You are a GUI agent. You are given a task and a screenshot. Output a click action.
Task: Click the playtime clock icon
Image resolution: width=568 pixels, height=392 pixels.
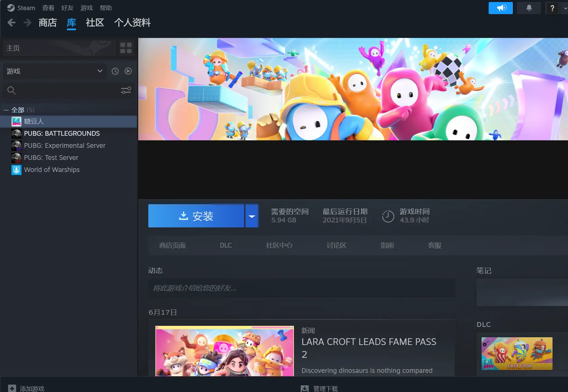coord(388,216)
